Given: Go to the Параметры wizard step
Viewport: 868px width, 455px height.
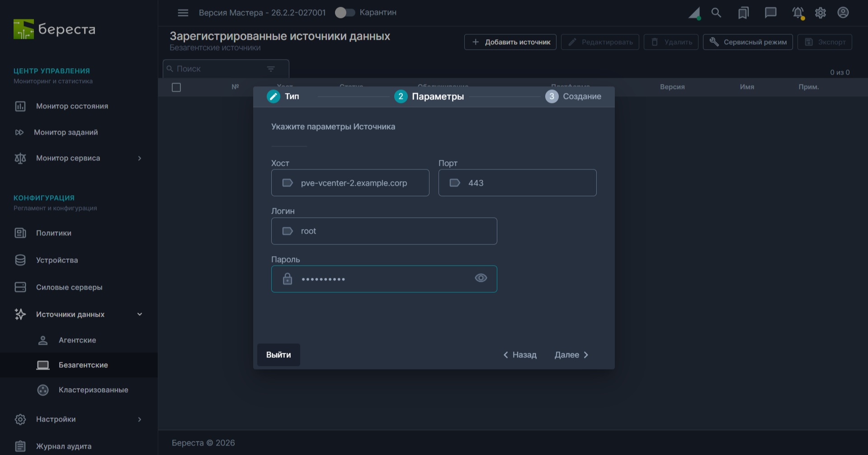Looking at the screenshot, I should coord(429,96).
